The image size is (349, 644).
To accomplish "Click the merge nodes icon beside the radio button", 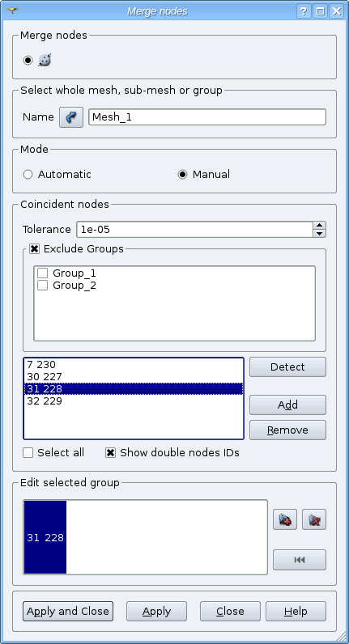I will 45,61.
